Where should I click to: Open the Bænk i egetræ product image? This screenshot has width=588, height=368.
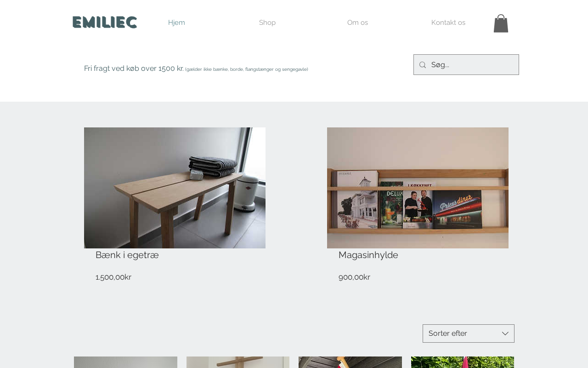175,188
